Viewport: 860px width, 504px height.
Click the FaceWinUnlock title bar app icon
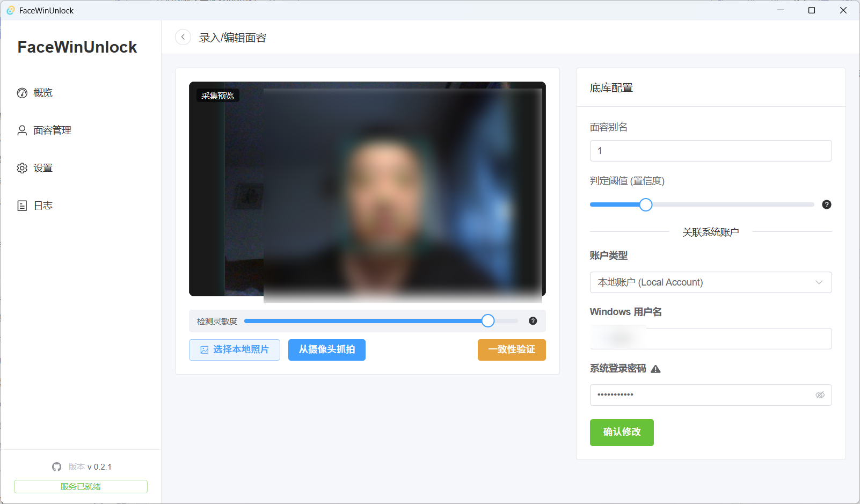pyautogui.click(x=10, y=10)
